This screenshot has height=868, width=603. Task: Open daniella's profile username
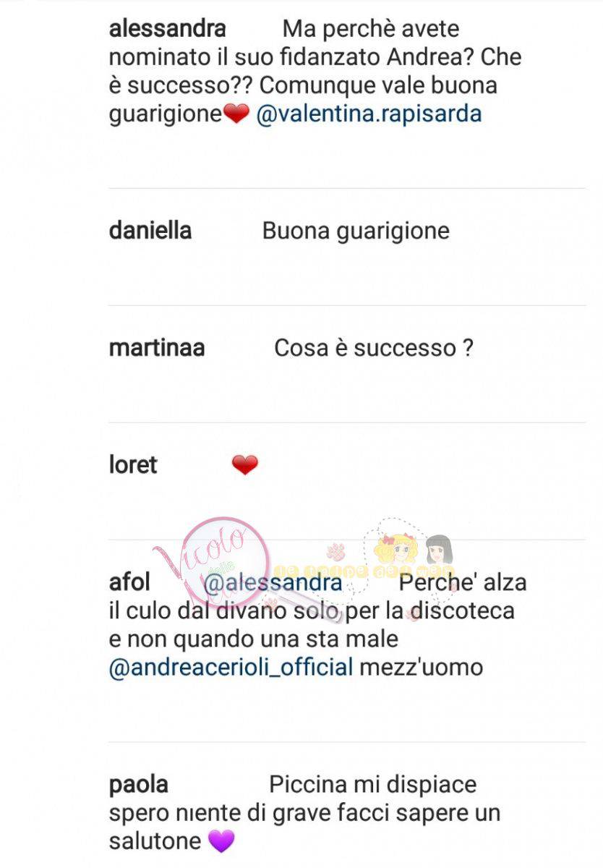150,231
